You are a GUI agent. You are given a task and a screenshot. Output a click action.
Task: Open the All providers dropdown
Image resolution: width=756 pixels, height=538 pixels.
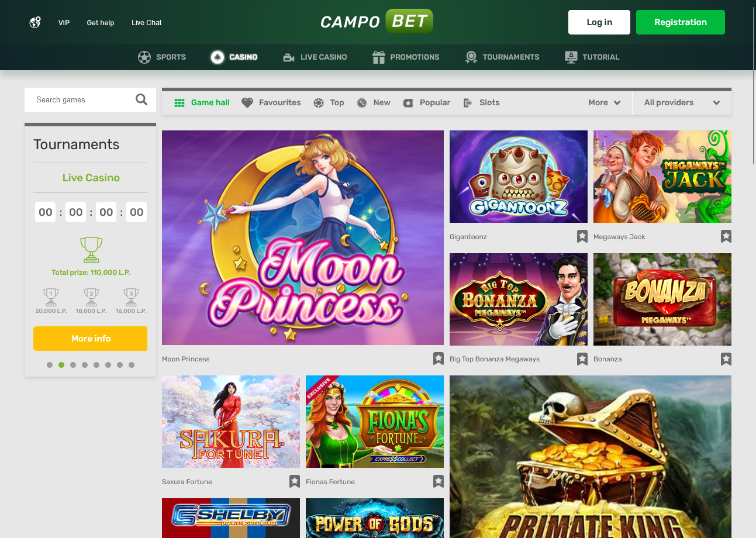point(682,103)
